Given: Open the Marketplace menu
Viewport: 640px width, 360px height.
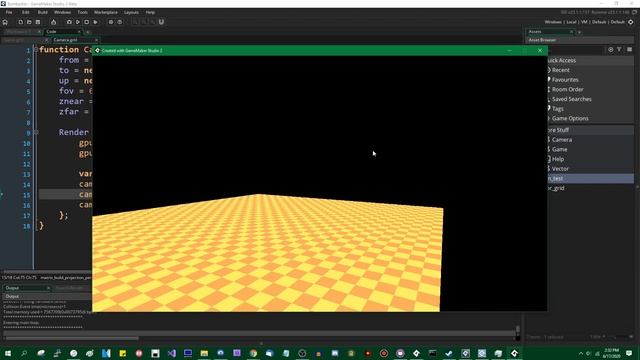Looking at the screenshot, I should click(x=106, y=12).
